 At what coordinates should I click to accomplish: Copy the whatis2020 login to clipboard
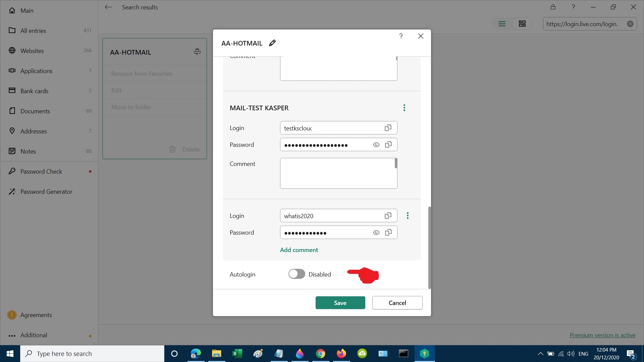(388, 216)
